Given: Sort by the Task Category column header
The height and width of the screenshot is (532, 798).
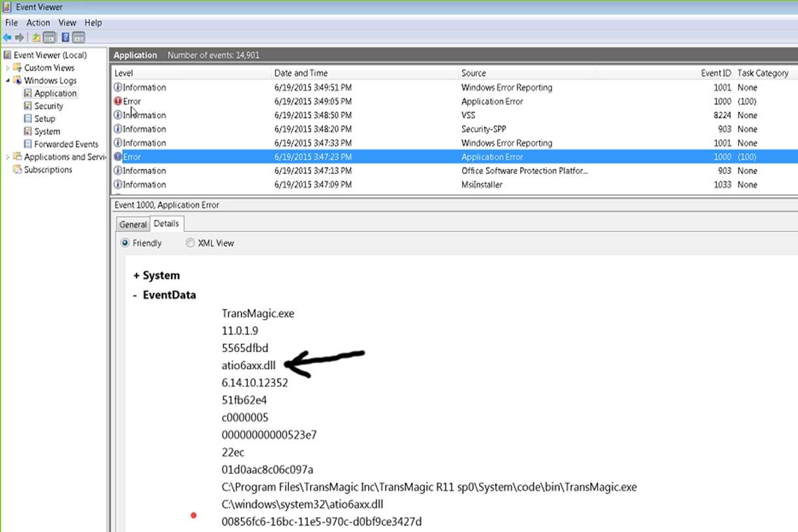Looking at the screenshot, I should (766, 73).
